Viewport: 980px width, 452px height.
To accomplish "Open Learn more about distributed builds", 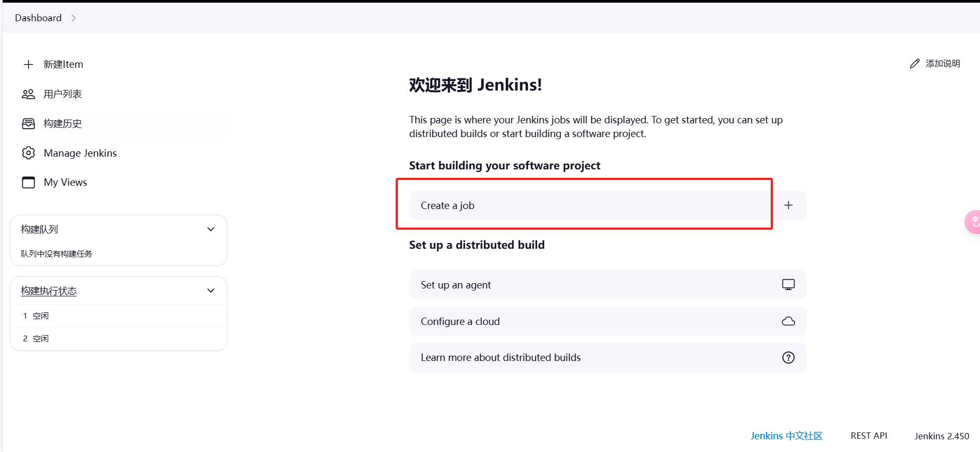I will [608, 358].
